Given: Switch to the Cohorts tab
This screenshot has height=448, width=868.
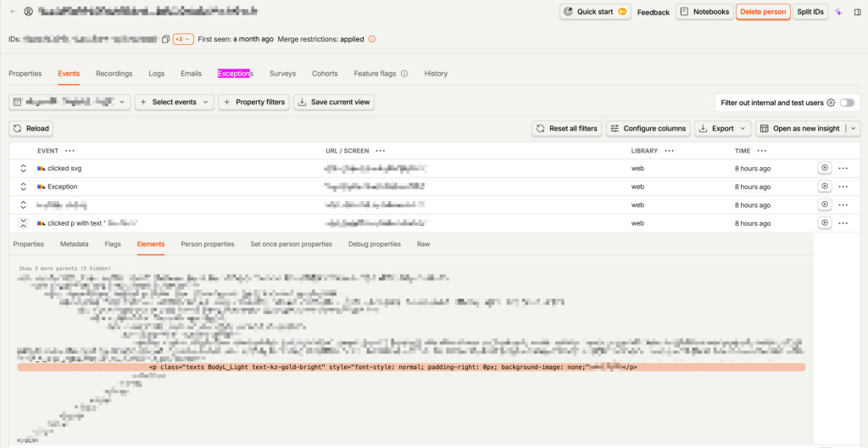Looking at the screenshot, I should click(x=325, y=73).
